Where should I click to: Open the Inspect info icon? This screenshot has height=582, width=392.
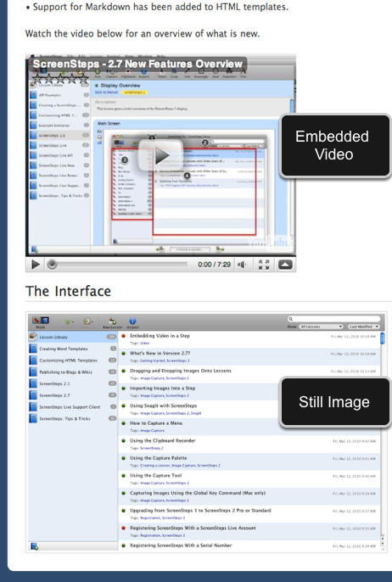(x=132, y=322)
